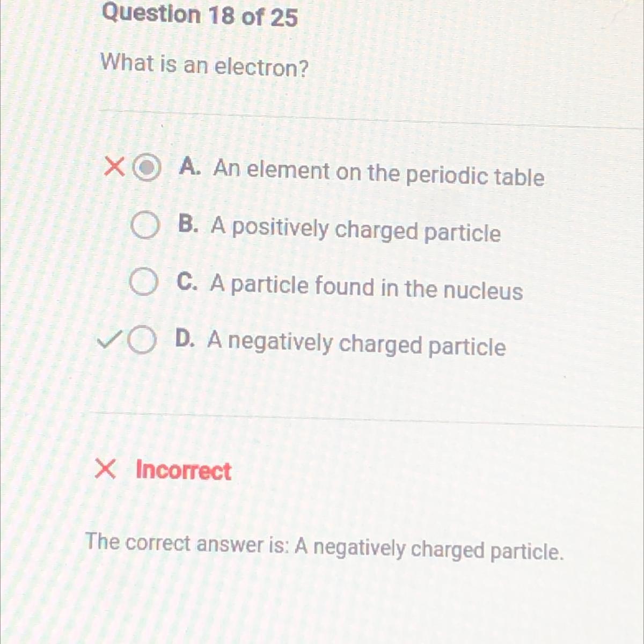Click the number 25 in question counter
The width and height of the screenshot is (644, 644).
[x=283, y=18]
